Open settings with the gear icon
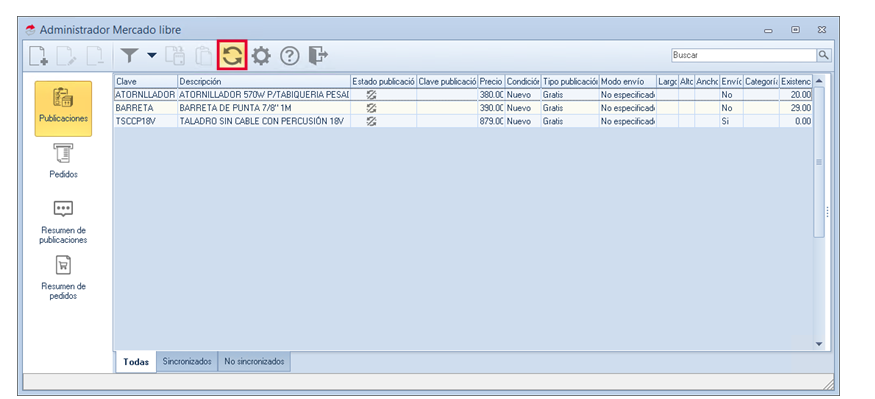The image size is (875, 399). click(x=261, y=56)
